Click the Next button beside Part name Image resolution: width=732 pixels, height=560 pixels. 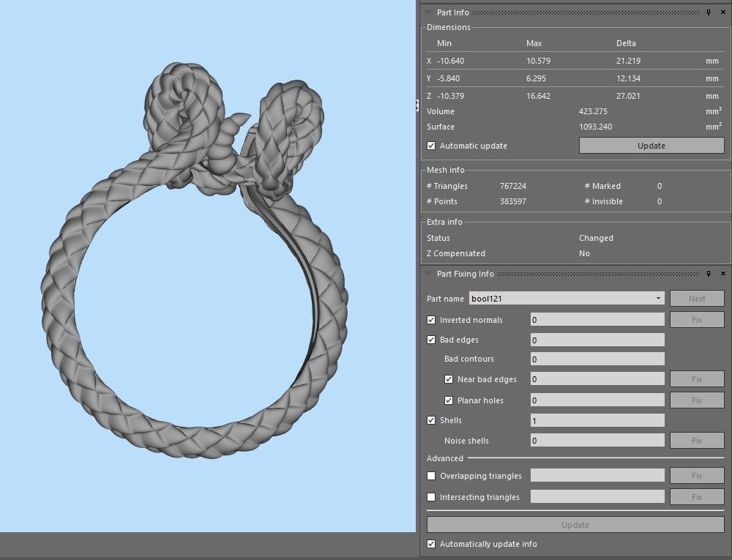[697, 299]
